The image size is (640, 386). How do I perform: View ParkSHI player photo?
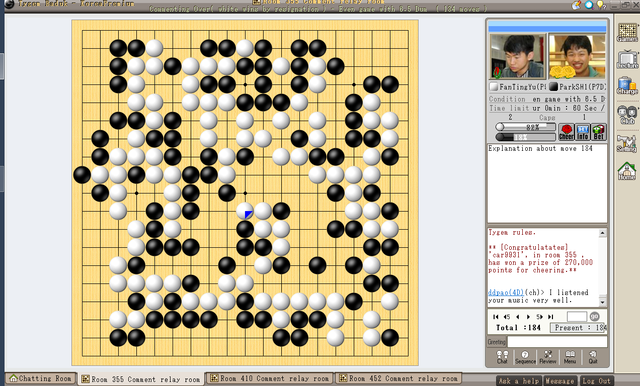577,56
